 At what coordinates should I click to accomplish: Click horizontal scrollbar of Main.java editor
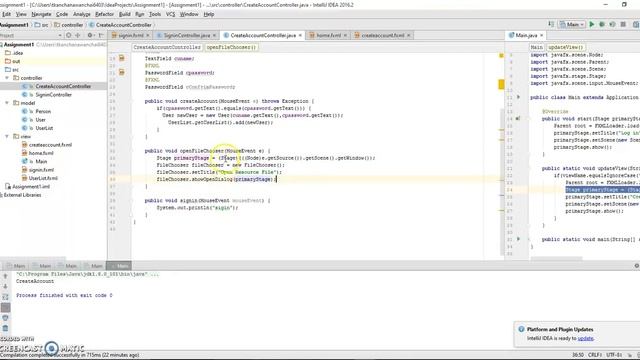click(x=556, y=258)
